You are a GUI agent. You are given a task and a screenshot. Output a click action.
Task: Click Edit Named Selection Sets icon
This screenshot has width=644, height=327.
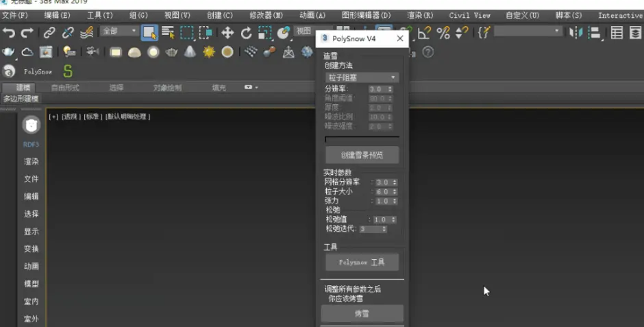pos(484,32)
